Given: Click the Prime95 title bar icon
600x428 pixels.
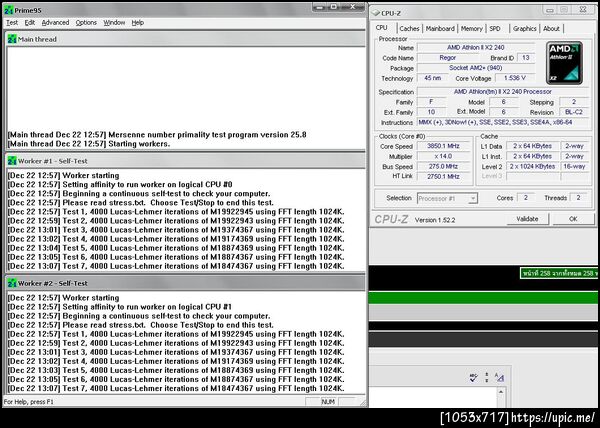Looking at the screenshot, I should click(9, 10).
